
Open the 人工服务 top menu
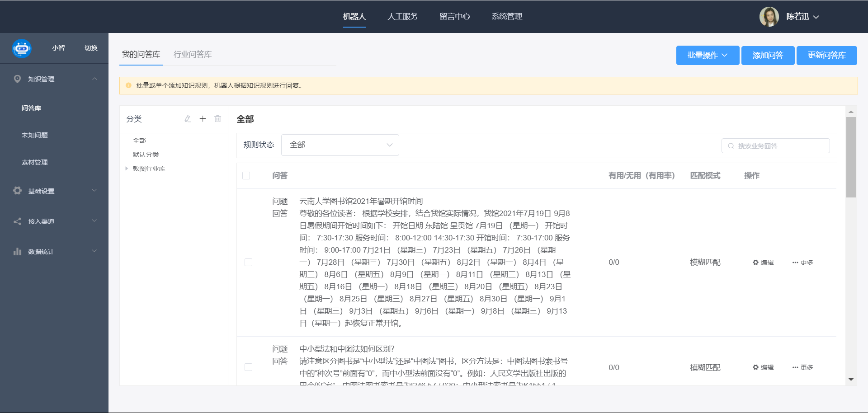tap(402, 17)
